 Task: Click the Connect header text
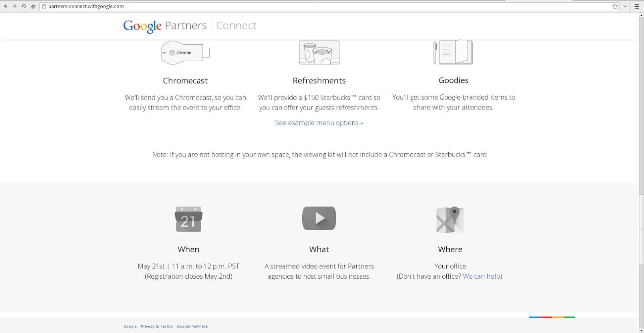[236, 26]
